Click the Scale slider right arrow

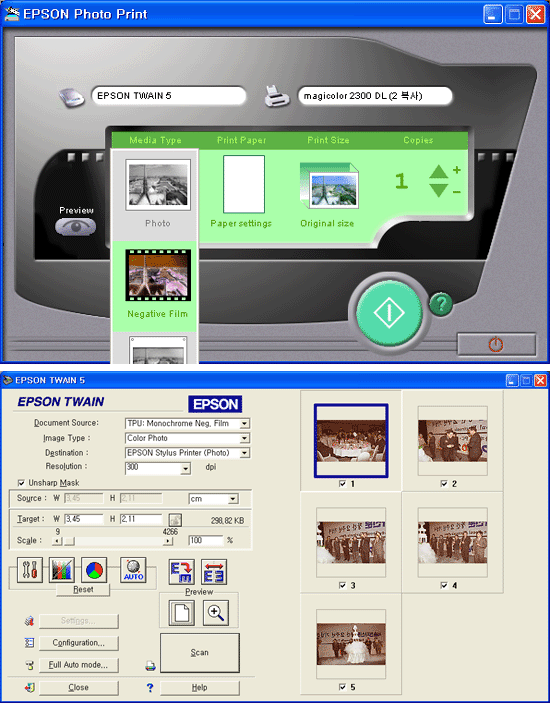(168, 541)
